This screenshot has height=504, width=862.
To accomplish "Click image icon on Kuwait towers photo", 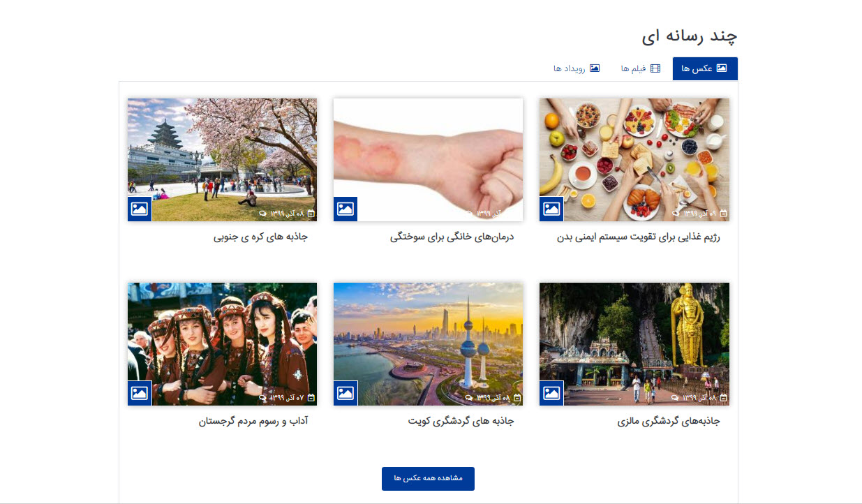I will click(x=345, y=393).
